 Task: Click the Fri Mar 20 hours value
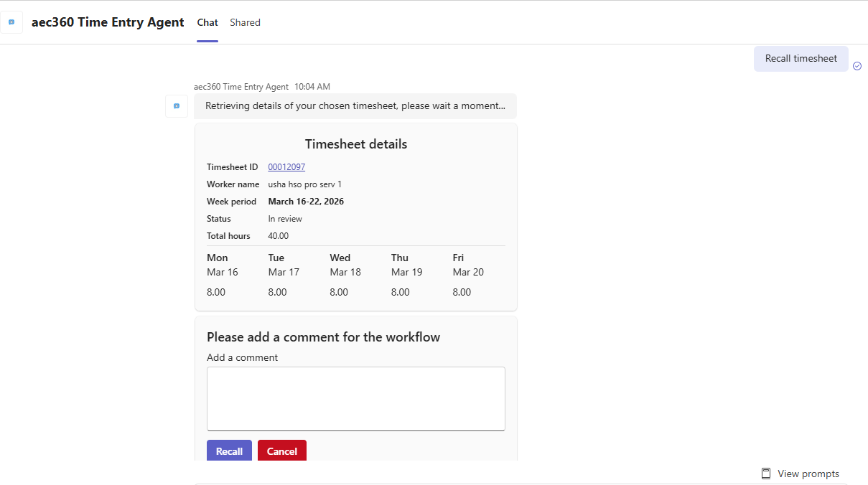(462, 292)
